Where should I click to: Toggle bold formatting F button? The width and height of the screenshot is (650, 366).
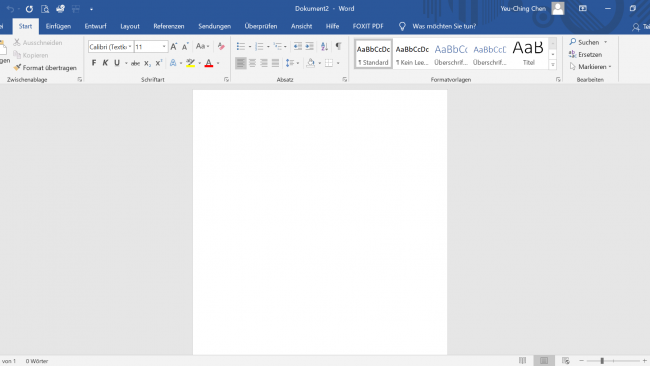click(94, 63)
